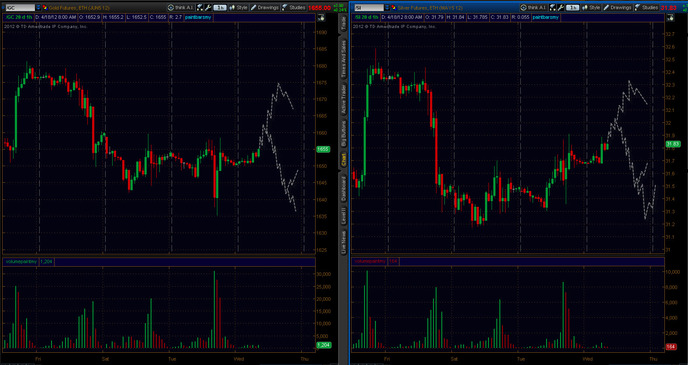Switch to the Active Trader side tab

(x=344, y=98)
